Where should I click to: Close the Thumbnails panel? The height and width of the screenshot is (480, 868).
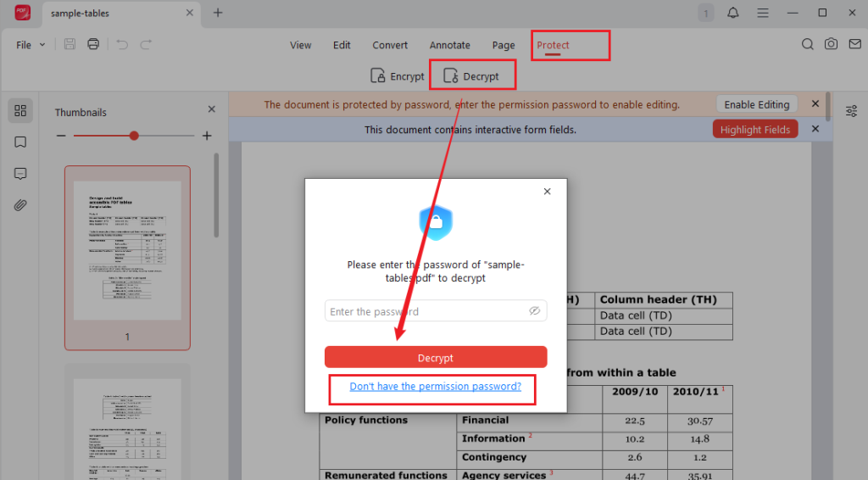211,109
